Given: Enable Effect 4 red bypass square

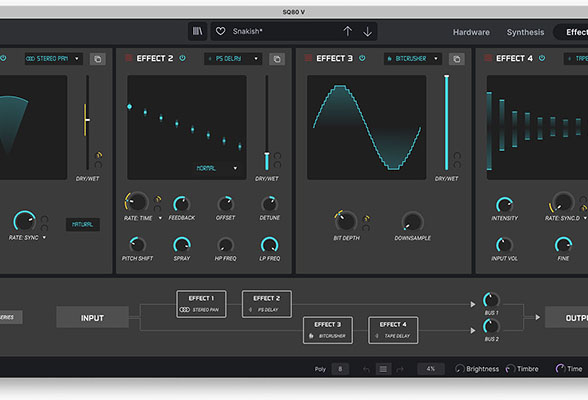Looking at the screenshot, I should (x=488, y=58).
